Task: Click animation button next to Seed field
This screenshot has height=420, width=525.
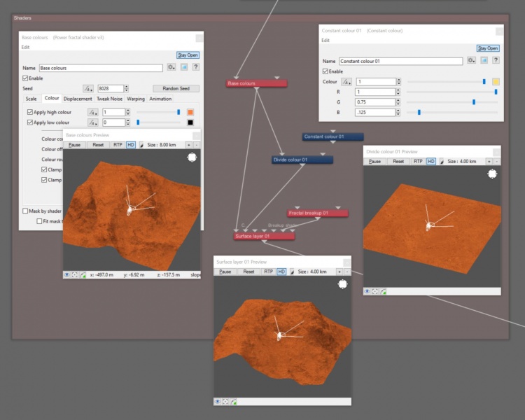Action: click(88, 88)
